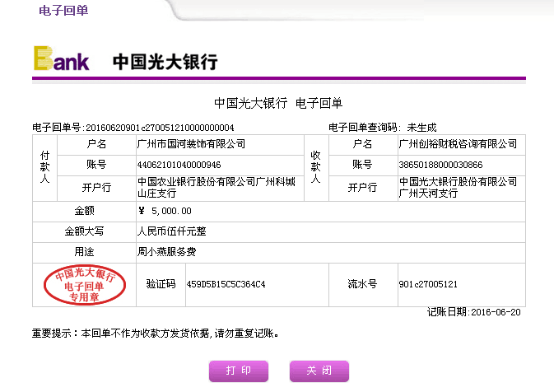Click the 用途 row label
Viewport: 554px width, 392px height.
point(84,252)
